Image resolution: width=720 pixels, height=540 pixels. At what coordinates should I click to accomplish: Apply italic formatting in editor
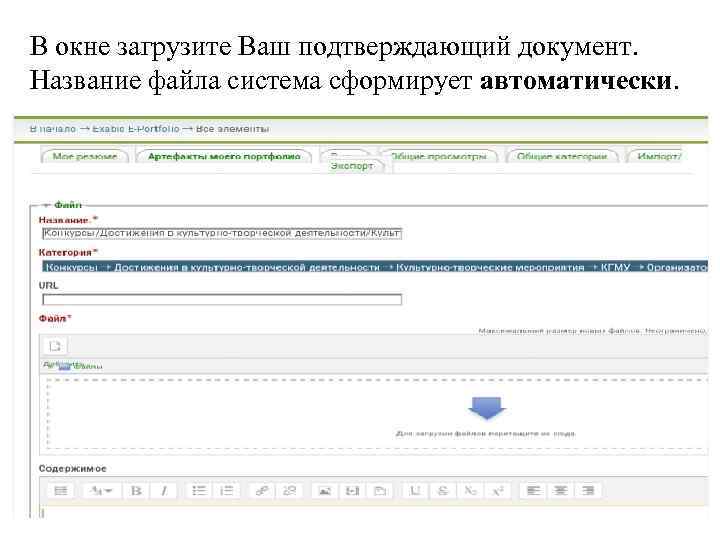pos(164,490)
